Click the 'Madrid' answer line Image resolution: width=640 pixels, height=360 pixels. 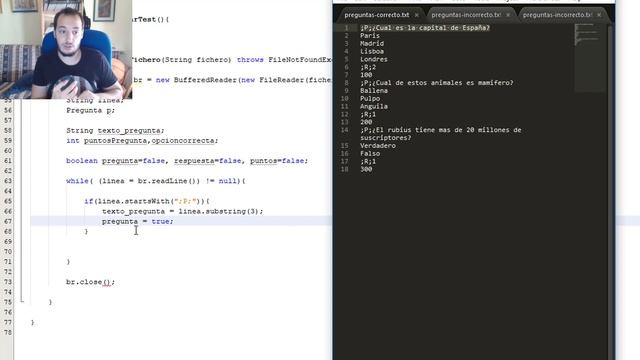(x=372, y=43)
